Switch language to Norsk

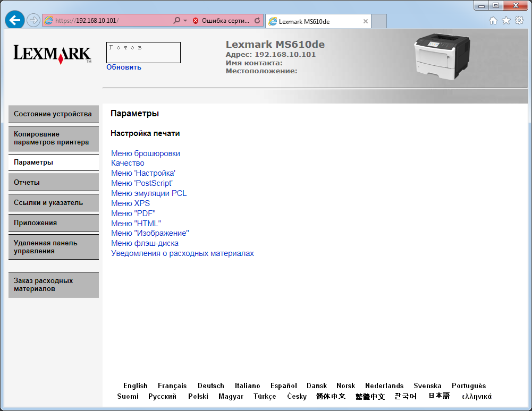(x=346, y=386)
